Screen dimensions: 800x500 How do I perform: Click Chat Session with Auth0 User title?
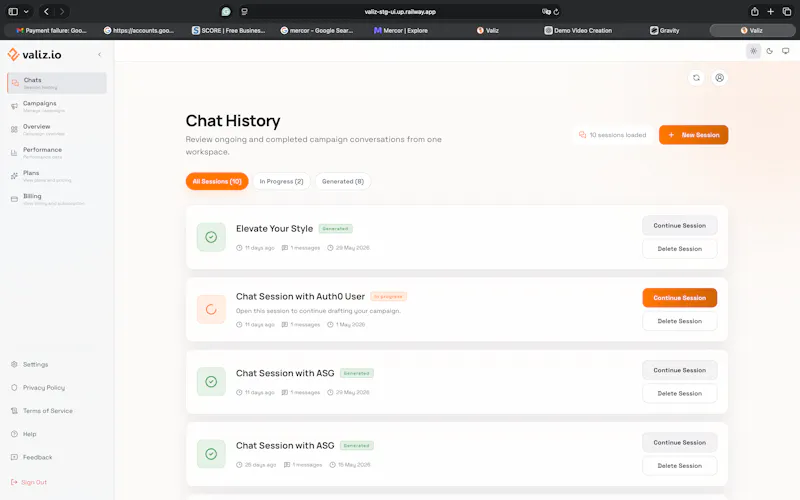(300, 296)
